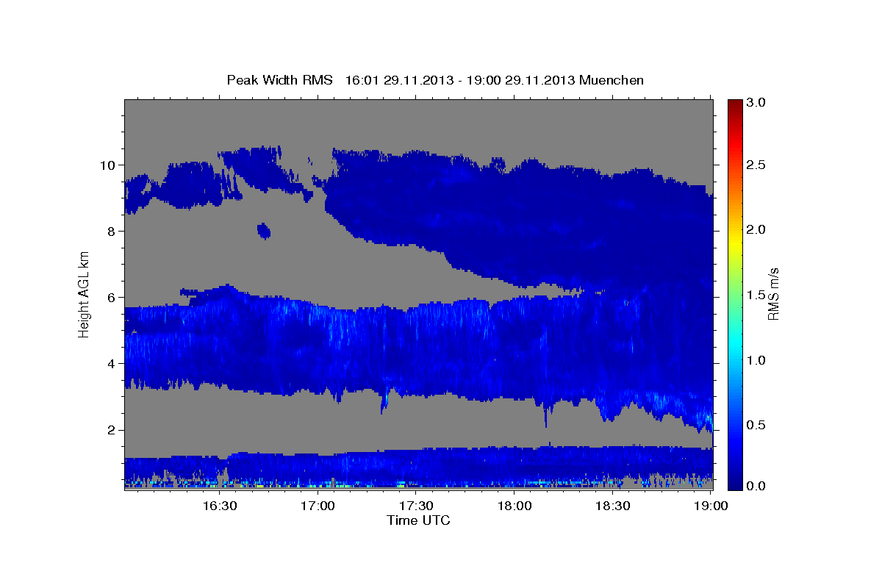The image size is (882, 588).
Task: Click the height tick label 8
Action: coord(112,231)
